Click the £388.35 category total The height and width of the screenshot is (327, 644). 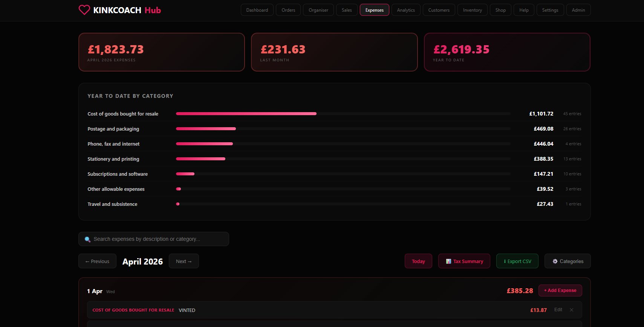(543, 159)
